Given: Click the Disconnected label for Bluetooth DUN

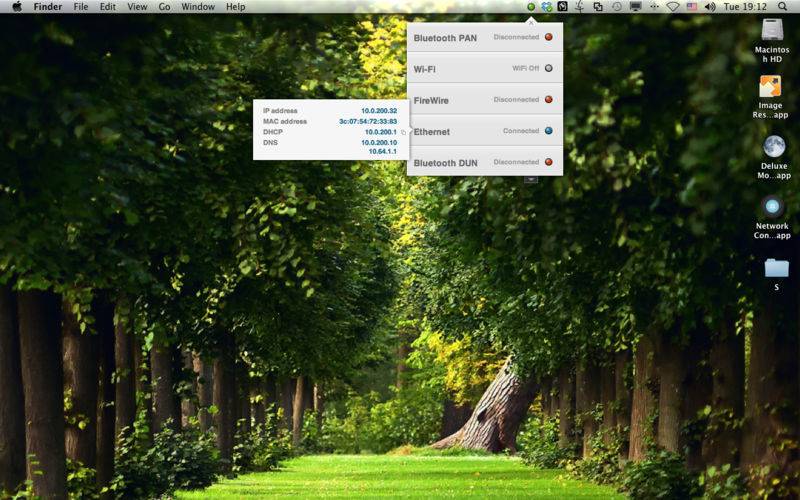Looking at the screenshot, I should point(516,162).
